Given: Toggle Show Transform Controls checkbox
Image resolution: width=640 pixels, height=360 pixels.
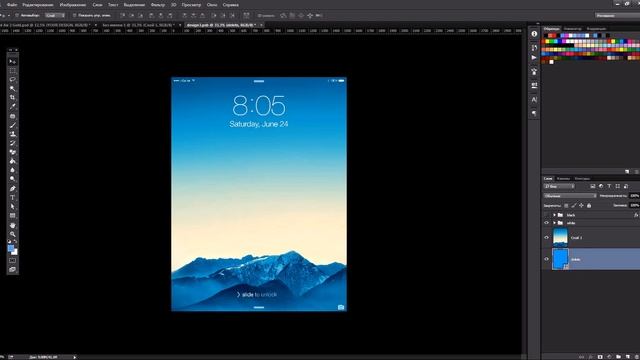Looking at the screenshot, I should click(x=75, y=16).
